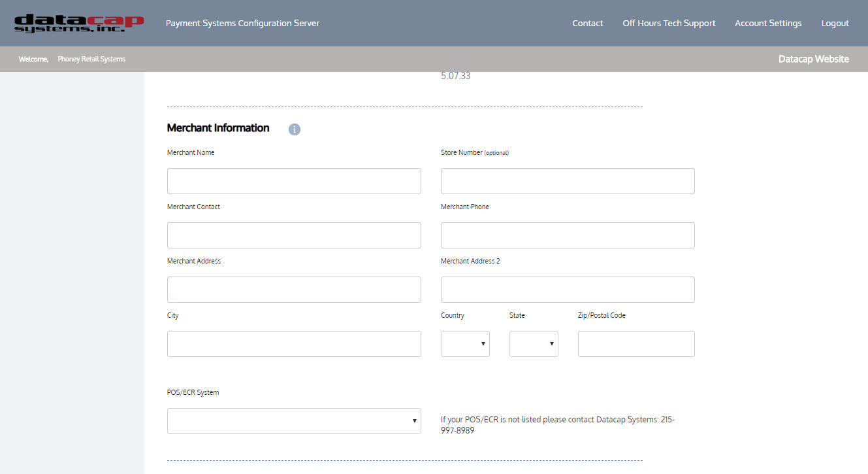Click the Merchant Information heading

pyautogui.click(x=218, y=128)
